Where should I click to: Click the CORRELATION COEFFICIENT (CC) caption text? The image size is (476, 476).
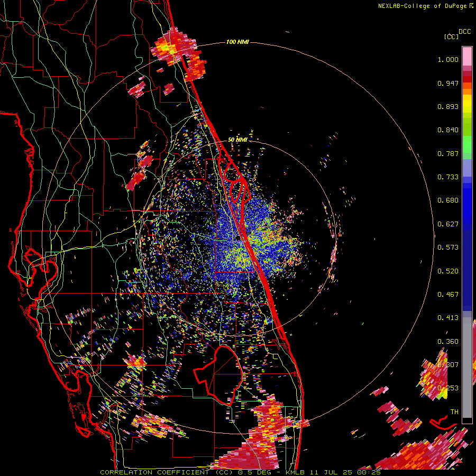click(168, 472)
